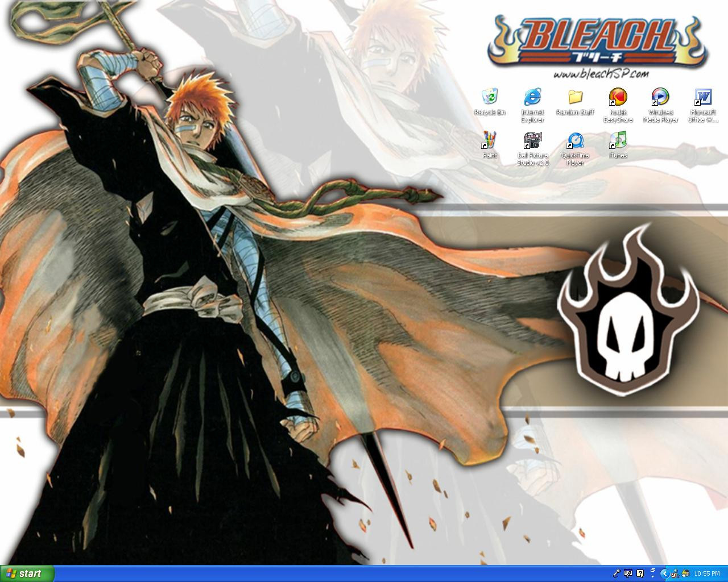Select the Microsoft Office Word shortcut
The width and height of the screenshot is (728, 582).
coord(703,105)
